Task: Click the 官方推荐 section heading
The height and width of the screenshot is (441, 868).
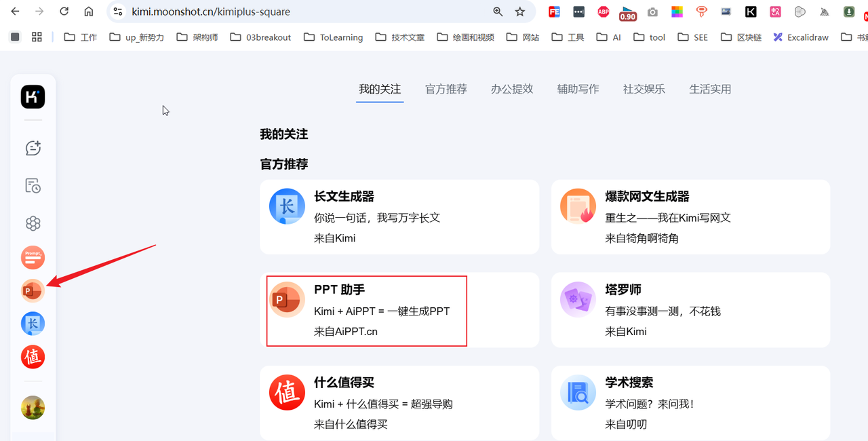Action: (x=284, y=164)
